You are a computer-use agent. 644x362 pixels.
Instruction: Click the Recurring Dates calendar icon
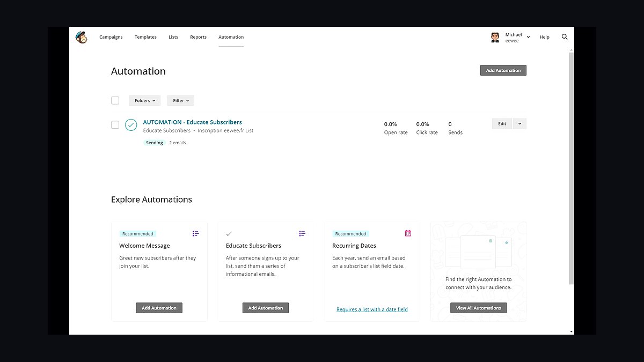(x=408, y=233)
